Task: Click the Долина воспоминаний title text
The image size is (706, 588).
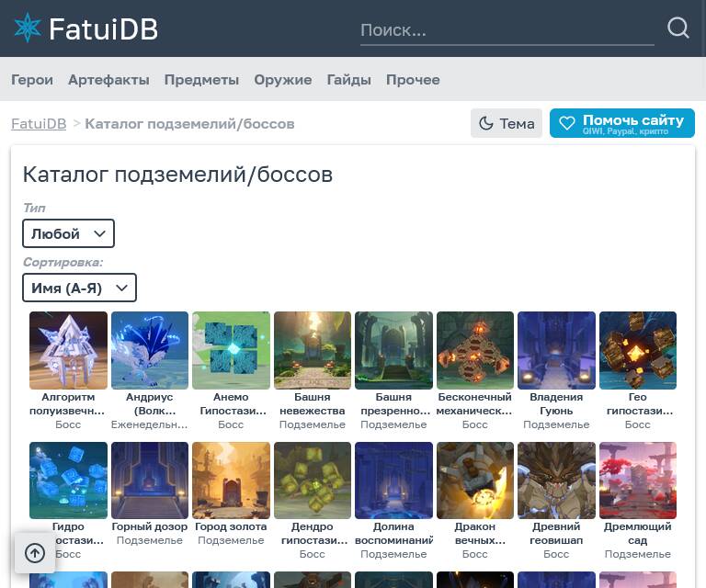Action: coord(394,534)
